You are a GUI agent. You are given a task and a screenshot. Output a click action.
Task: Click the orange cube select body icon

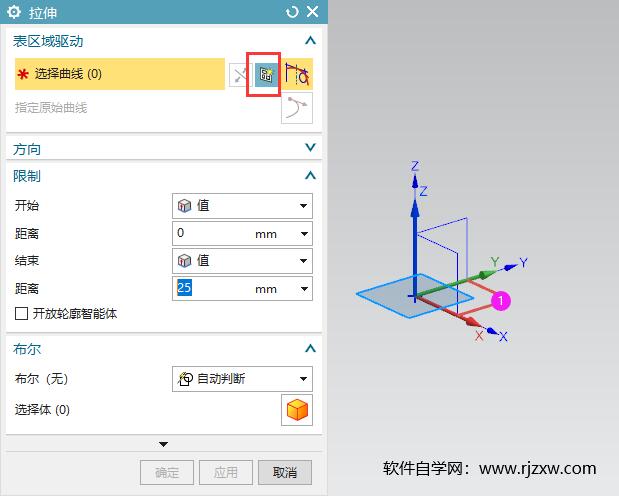pyautogui.click(x=297, y=410)
